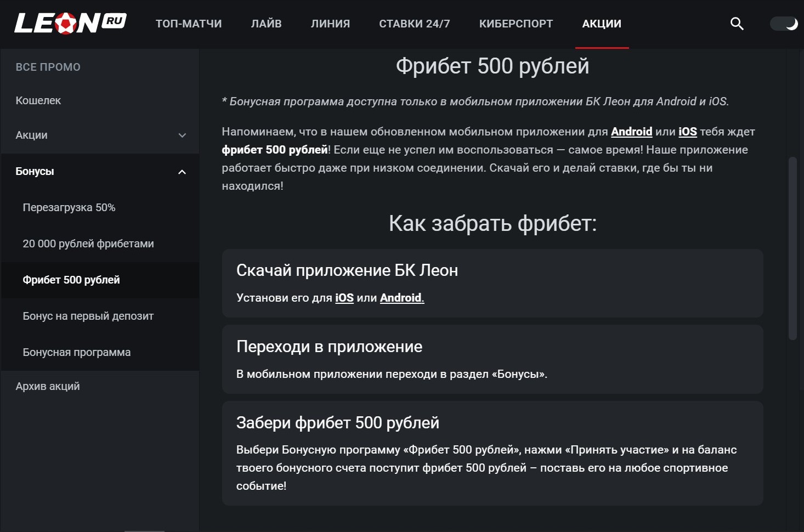804x532 pixels.
Task: Go to ЛАЙВ section
Action: (267, 24)
